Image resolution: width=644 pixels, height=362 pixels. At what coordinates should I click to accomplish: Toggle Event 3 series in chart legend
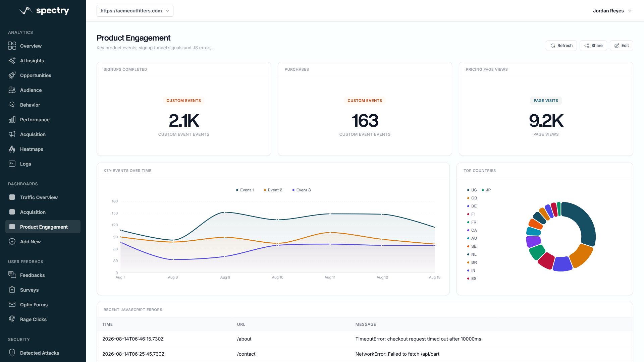click(301, 190)
